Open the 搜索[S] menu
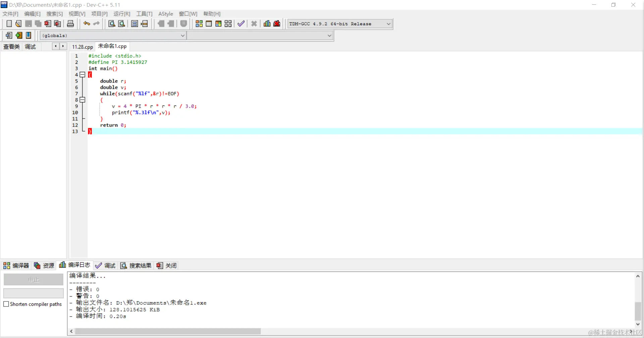 (54, 14)
